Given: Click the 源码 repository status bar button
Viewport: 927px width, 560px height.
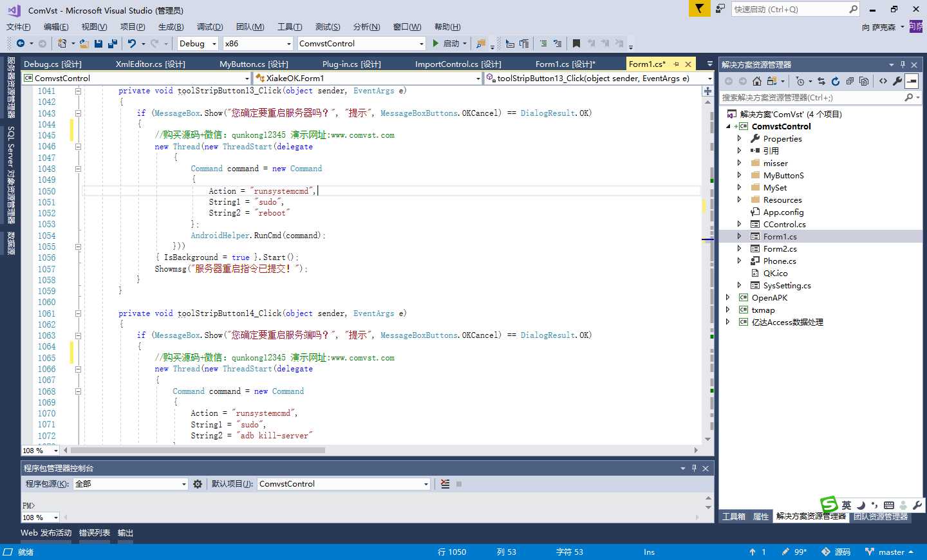Looking at the screenshot, I should 836,552.
